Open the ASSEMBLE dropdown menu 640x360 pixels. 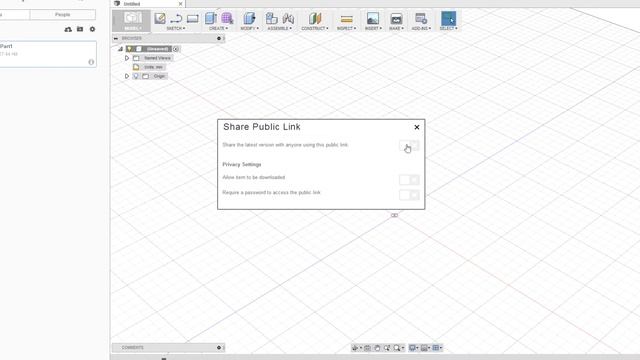[280, 29]
